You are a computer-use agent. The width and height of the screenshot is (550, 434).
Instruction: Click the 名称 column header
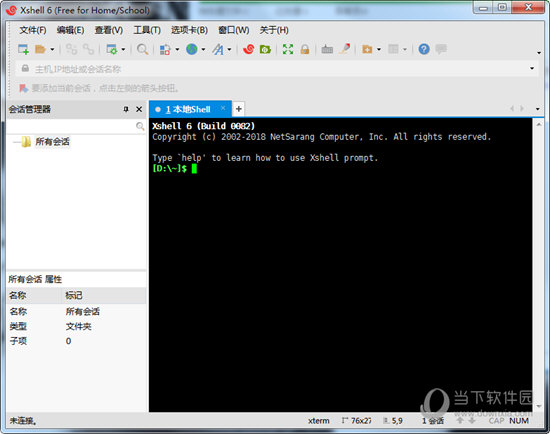pyautogui.click(x=34, y=295)
